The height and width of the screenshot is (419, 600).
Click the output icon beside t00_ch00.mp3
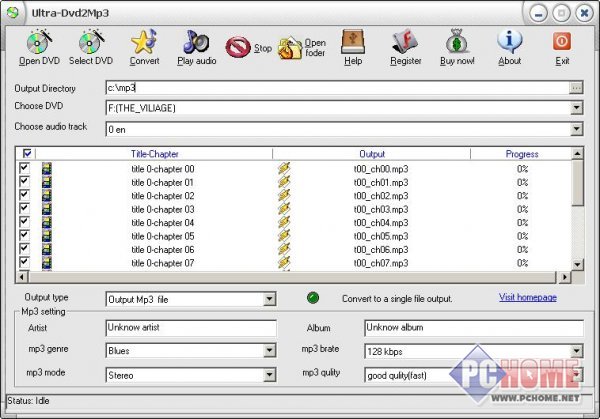point(284,169)
